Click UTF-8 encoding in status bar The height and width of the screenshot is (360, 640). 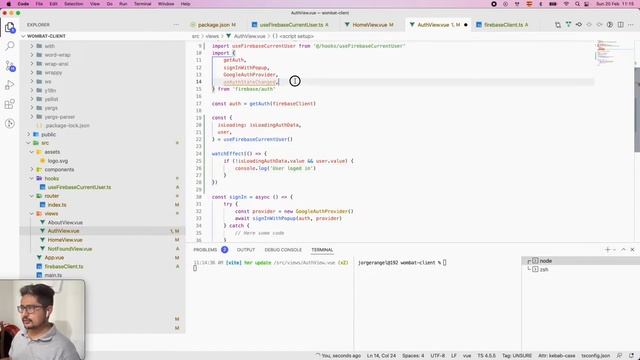click(438, 356)
